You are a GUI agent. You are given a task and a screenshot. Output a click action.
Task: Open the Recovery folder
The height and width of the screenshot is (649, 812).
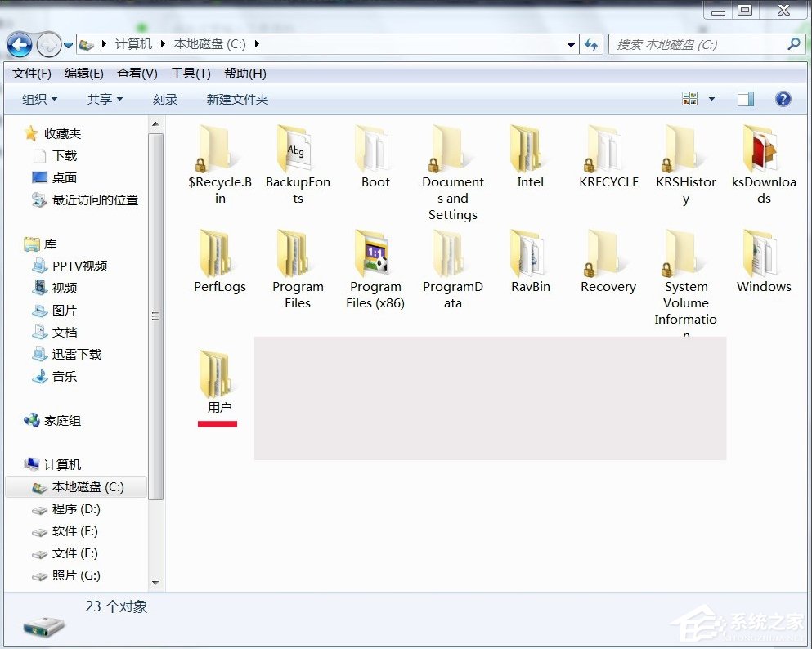(608, 253)
